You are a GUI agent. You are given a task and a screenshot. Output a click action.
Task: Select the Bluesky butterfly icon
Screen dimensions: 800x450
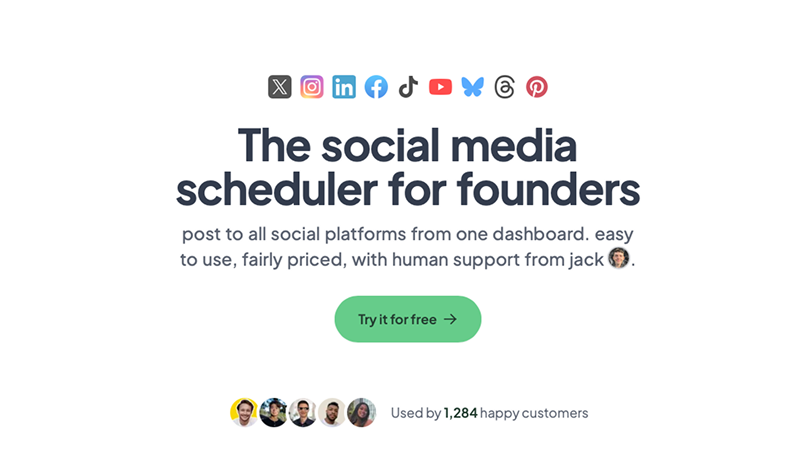pos(472,87)
